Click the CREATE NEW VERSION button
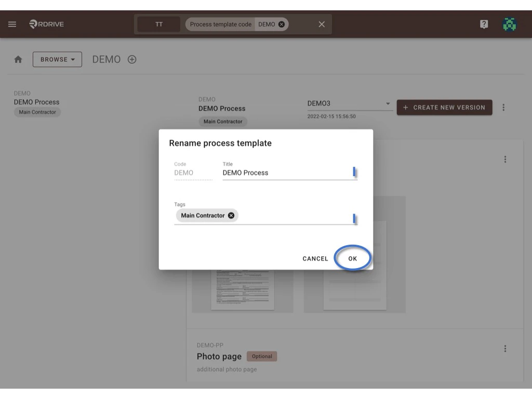The width and height of the screenshot is (532, 399). pyautogui.click(x=444, y=107)
